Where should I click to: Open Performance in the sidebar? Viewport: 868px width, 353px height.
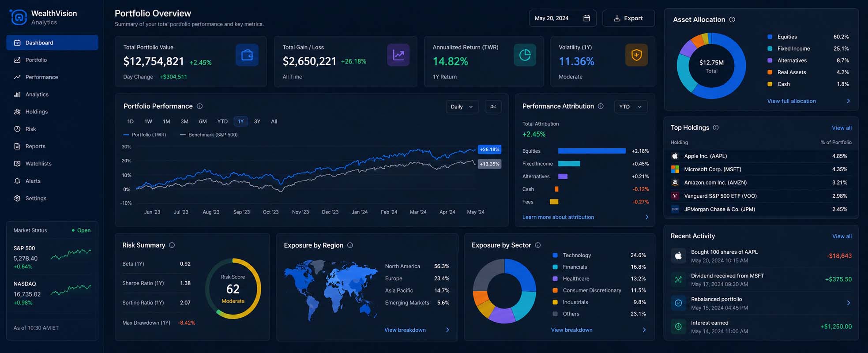point(52,77)
